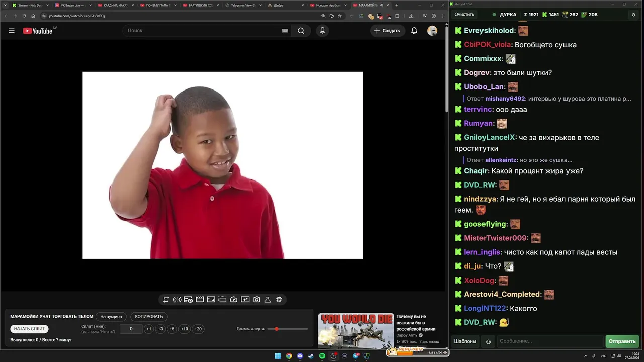This screenshot has width=644, height=362.
Task: Switch to the История Арабско tab
Action: coord(329,5)
